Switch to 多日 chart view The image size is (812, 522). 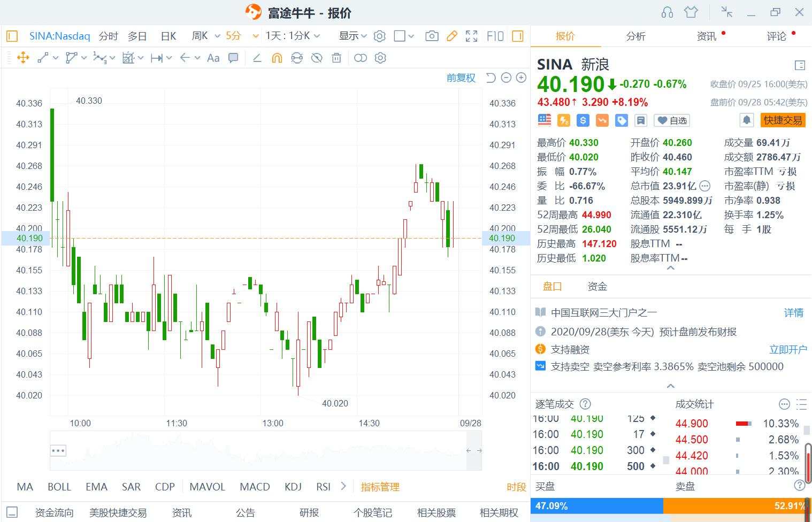137,36
